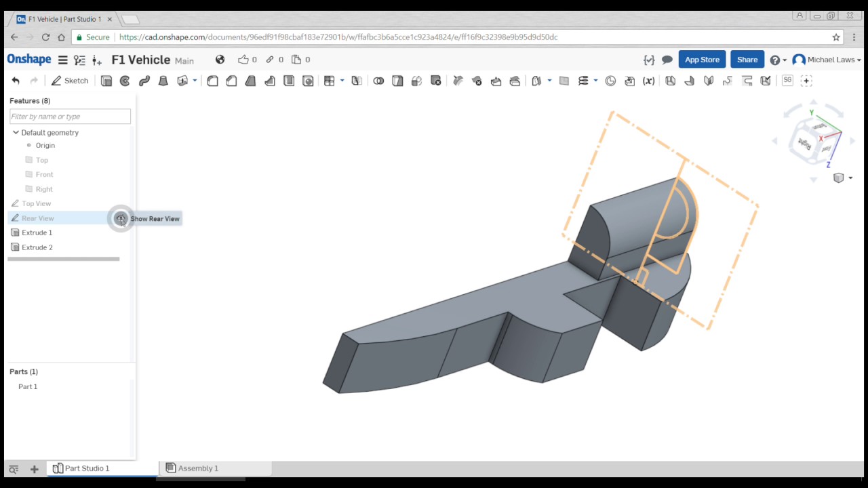Select the Rib tool

point(269,81)
